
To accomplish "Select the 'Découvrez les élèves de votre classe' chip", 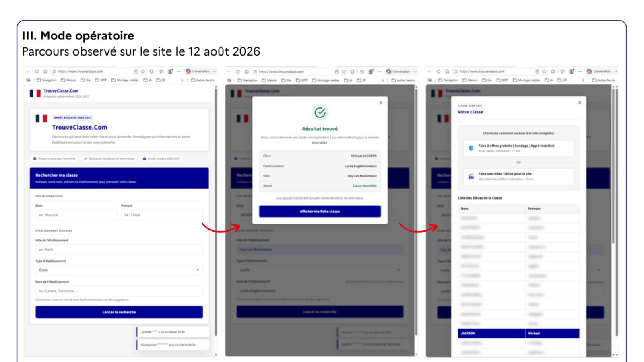I will (x=109, y=158).
